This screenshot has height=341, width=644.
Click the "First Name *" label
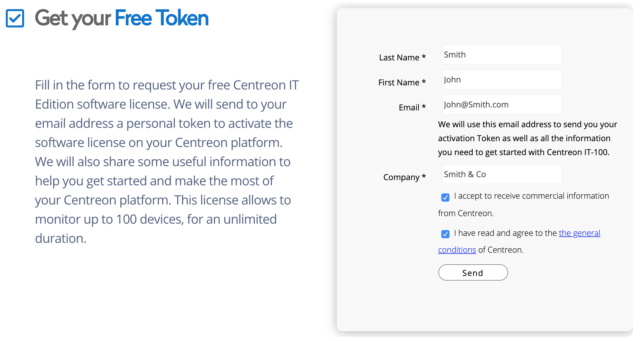coord(402,82)
